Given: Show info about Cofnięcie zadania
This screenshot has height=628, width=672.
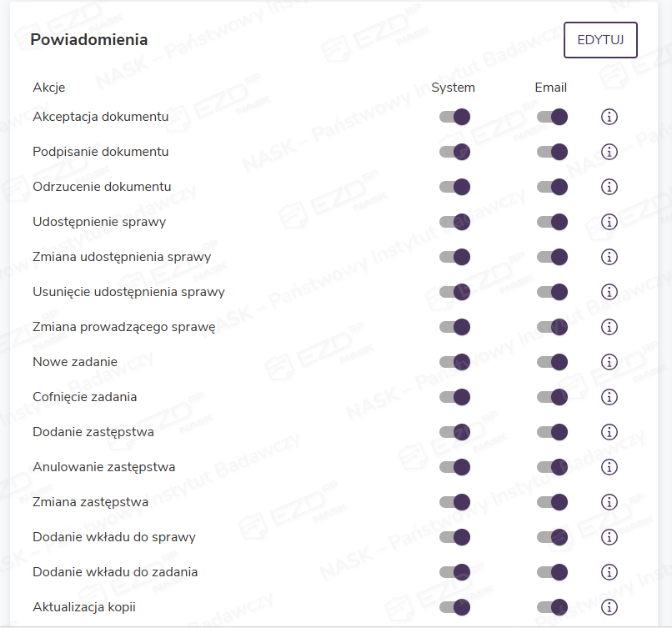Looking at the screenshot, I should 609,397.
